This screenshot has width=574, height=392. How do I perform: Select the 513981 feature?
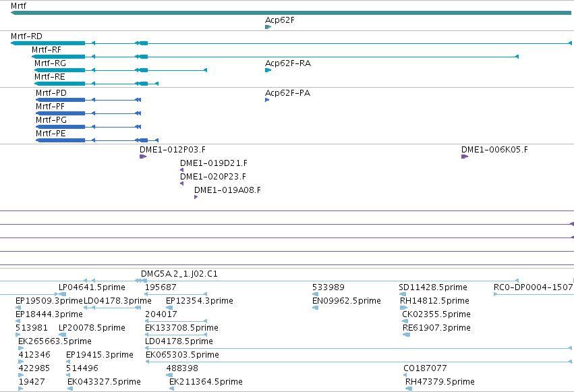pos(32,328)
